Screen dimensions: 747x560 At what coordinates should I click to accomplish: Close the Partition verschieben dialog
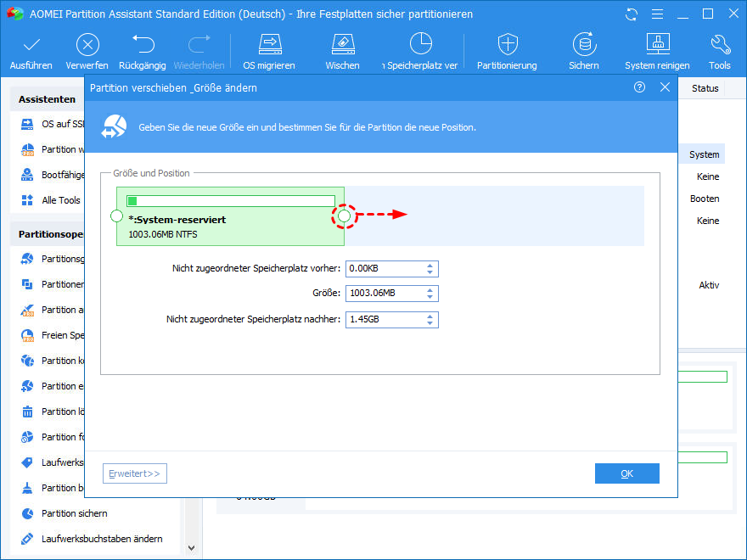(665, 87)
